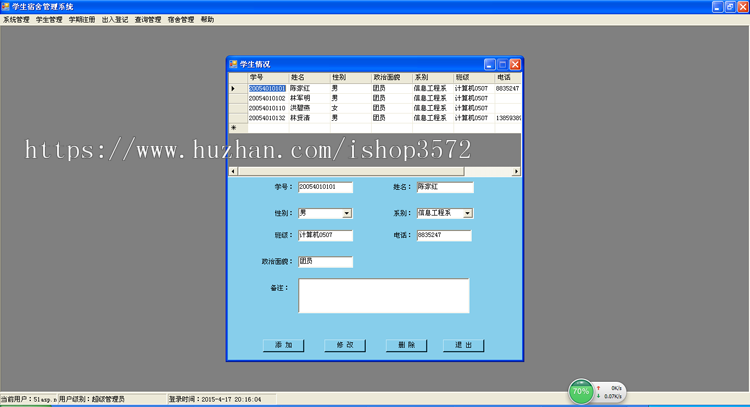Click the 学号 input field
This screenshot has height=407, width=750.
tap(325, 187)
